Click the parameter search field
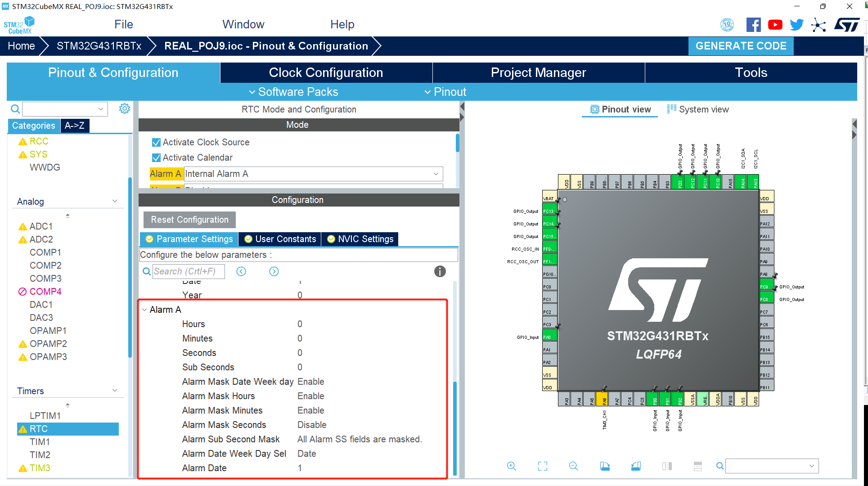This screenshot has height=486, width=868. click(188, 271)
